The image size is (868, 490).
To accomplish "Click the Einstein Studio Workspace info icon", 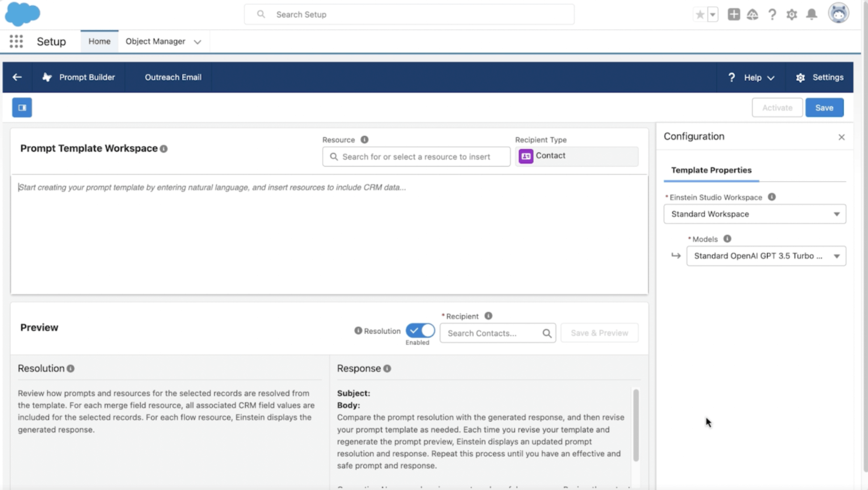I will tap(771, 197).
